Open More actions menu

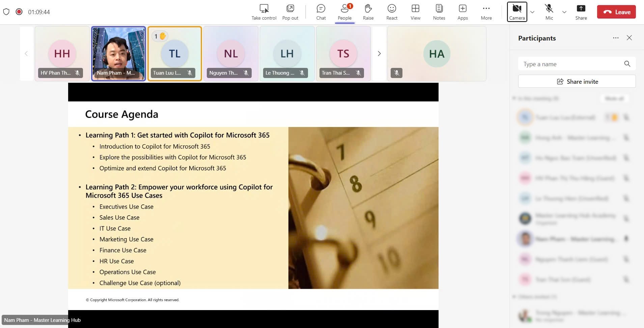pos(486,12)
